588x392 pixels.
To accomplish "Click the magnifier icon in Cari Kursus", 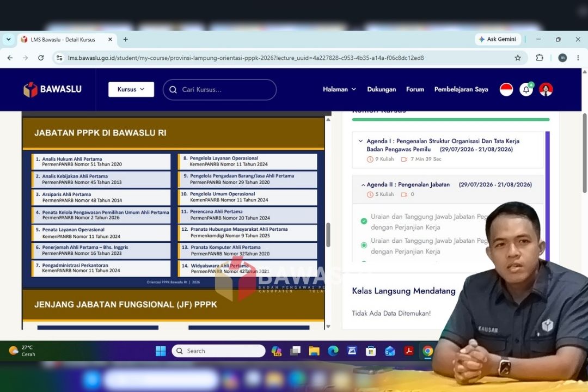I will [173, 90].
